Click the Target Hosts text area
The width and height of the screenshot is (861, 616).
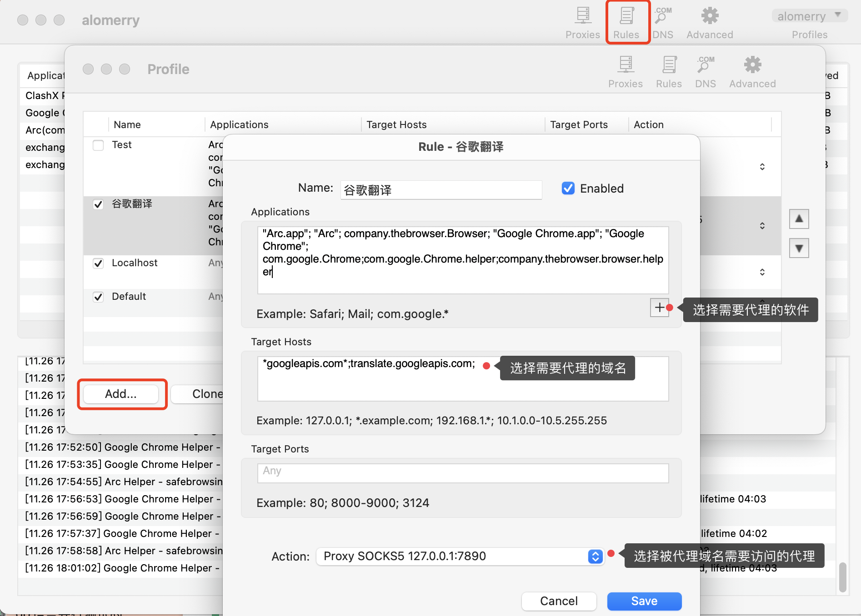(x=463, y=378)
